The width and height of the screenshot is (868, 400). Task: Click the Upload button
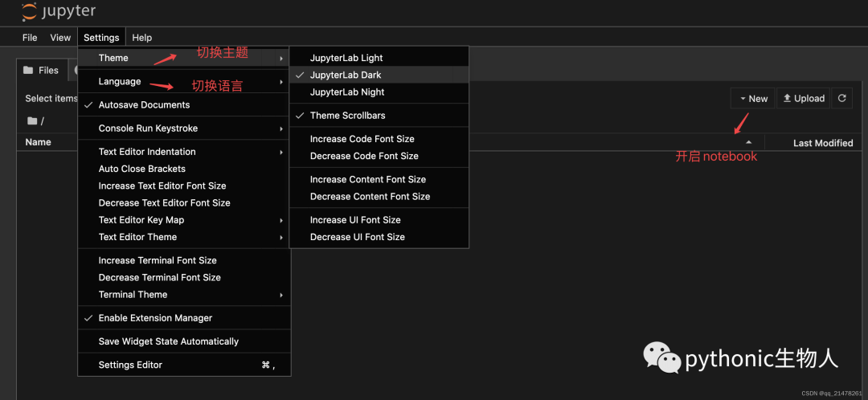coord(803,98)
